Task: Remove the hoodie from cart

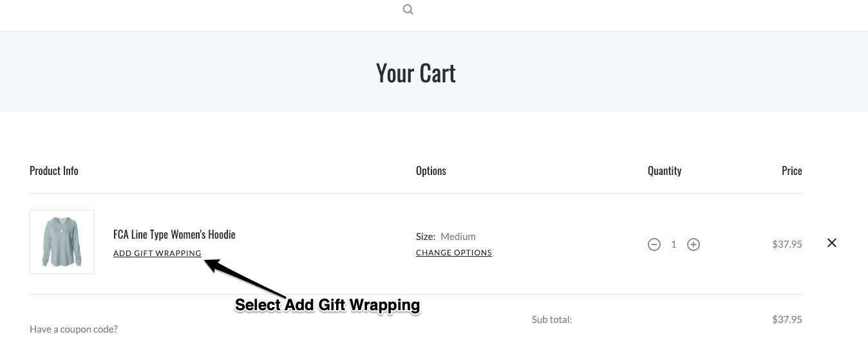Action: pos(832,243)
